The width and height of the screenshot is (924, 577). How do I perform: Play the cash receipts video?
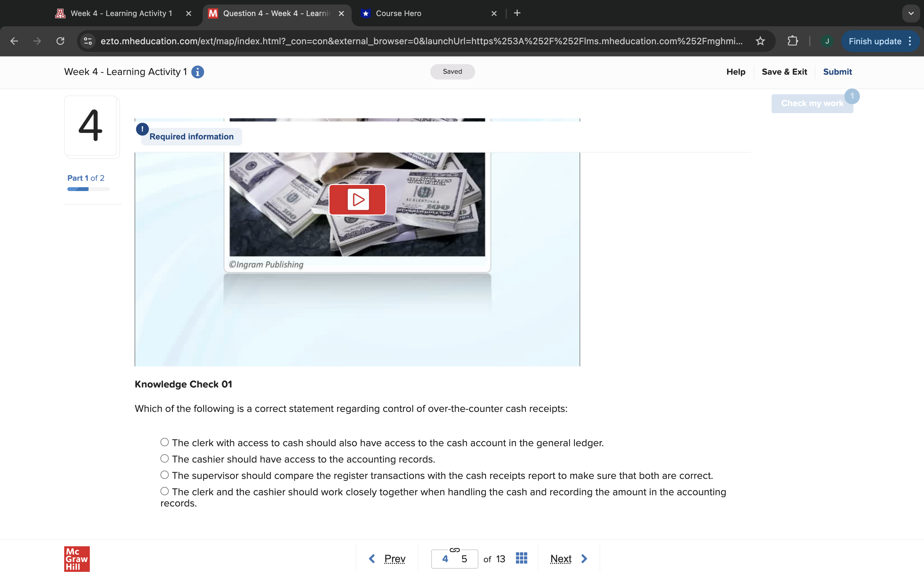click(x=357, y=200)
